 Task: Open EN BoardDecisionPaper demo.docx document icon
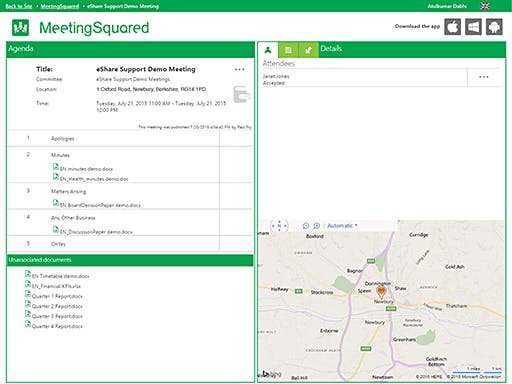tap(56, 203)
